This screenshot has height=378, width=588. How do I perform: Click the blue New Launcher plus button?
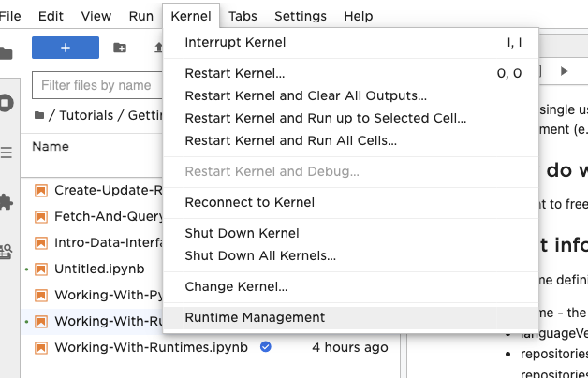pyautogui.click(x=65, y=48)
